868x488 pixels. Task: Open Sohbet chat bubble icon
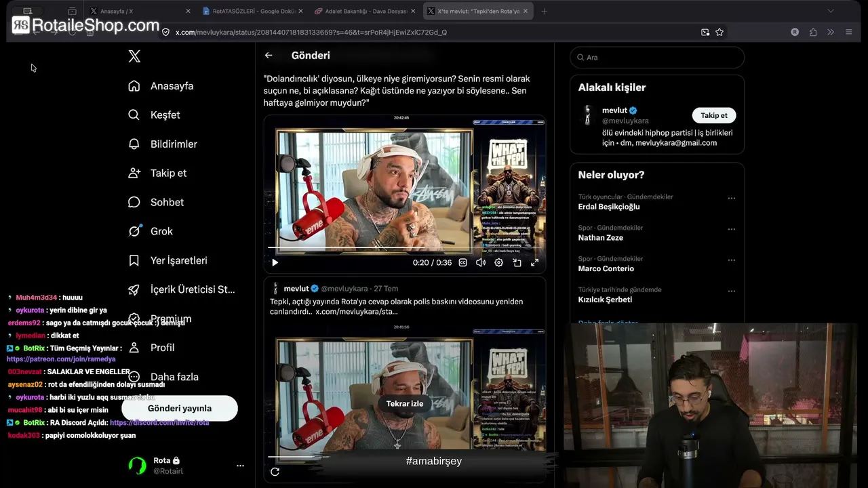point(134,203)
